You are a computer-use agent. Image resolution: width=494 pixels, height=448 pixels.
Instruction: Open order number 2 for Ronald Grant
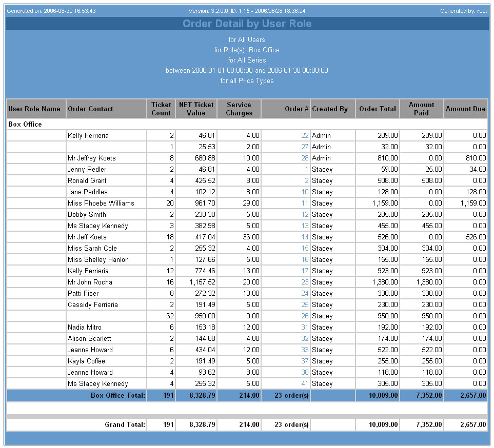(x=307, y=181)
